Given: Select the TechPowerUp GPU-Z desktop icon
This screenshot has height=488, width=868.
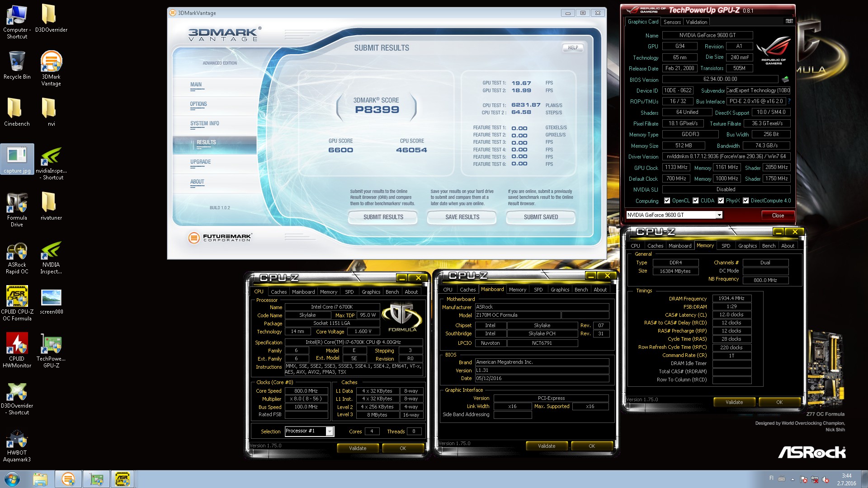Looking at the screenshot, I should coord(51,351).
